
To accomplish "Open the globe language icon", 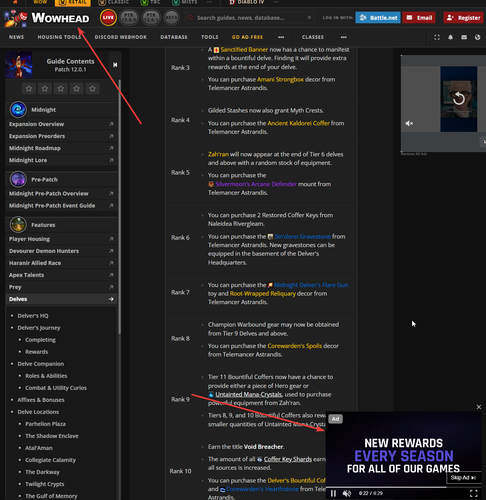I will tap(478, 37).
